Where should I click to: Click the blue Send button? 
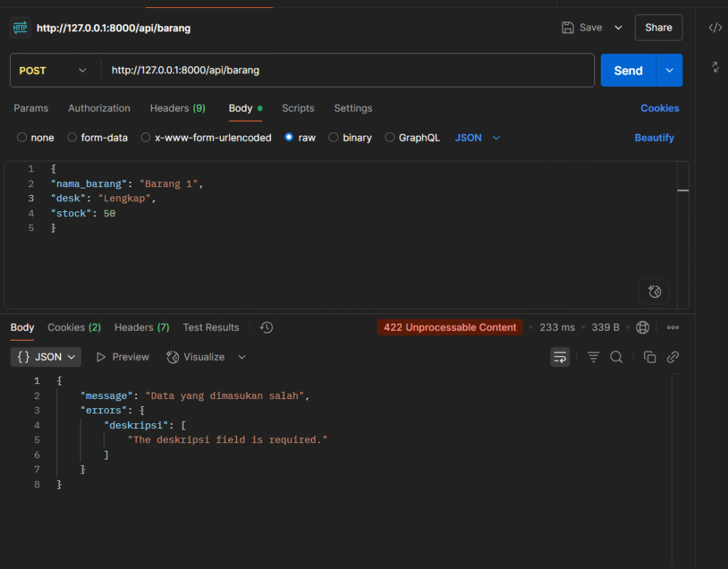pyautogui.click(x=628, y=70)
